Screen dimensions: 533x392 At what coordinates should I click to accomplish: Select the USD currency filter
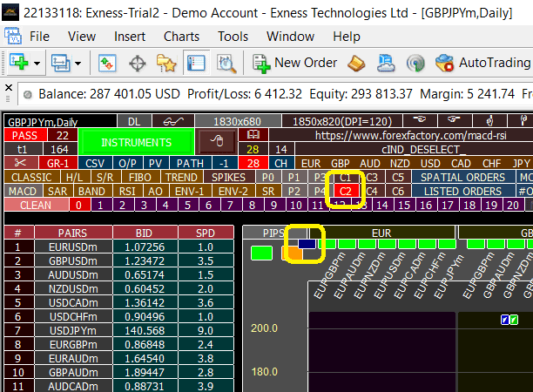[430, 163]
